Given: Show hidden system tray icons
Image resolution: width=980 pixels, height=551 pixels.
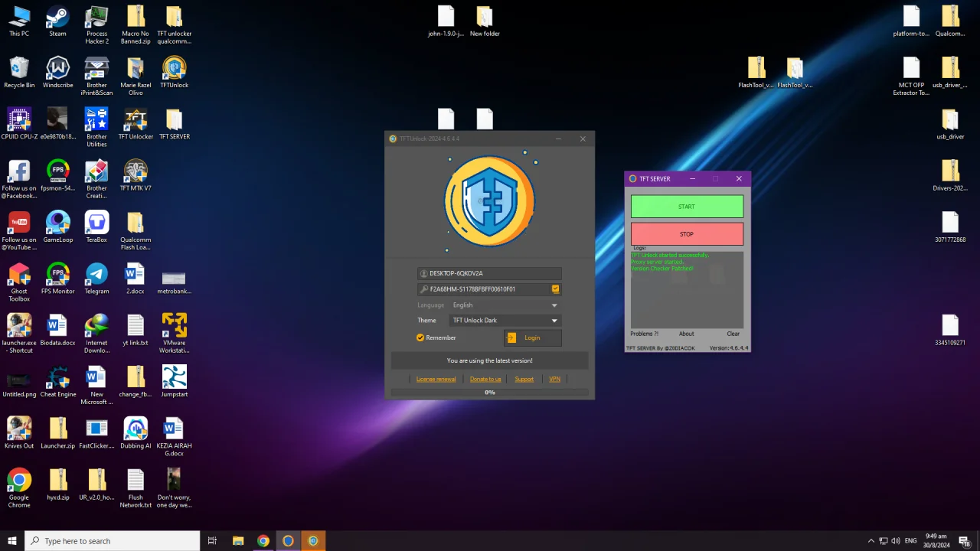Looking at the screenshot, I should click(871, 541).
